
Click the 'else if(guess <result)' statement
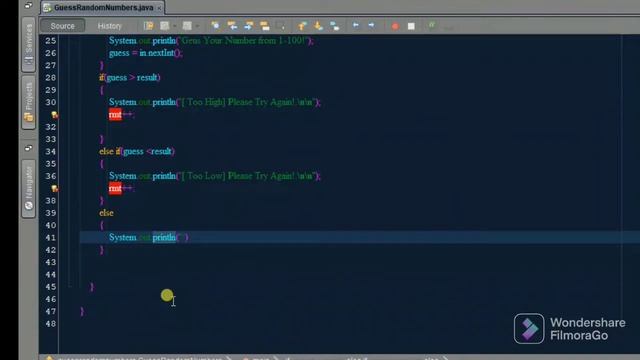pos(137,151)
